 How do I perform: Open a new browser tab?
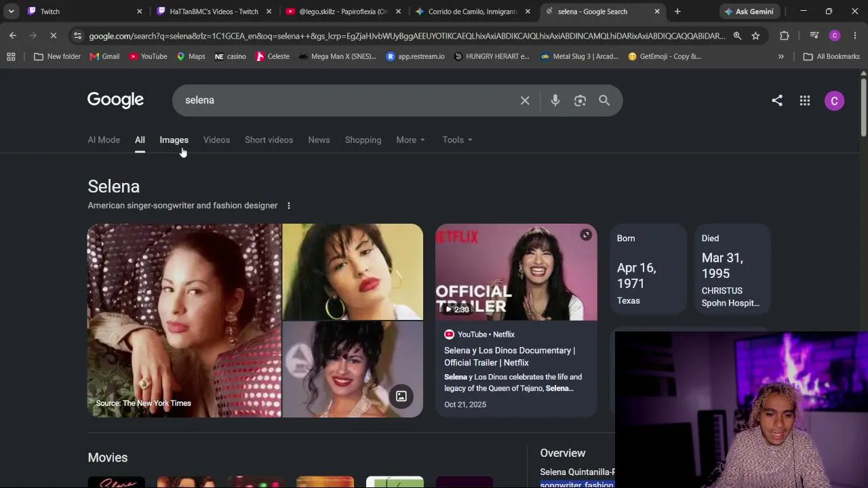(x=677, y=12)
